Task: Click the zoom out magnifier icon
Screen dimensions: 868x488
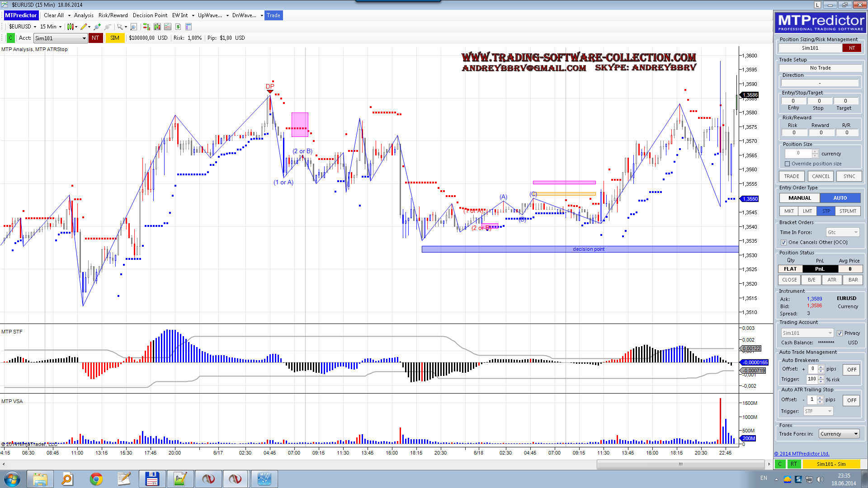Action: click(108, 27)
